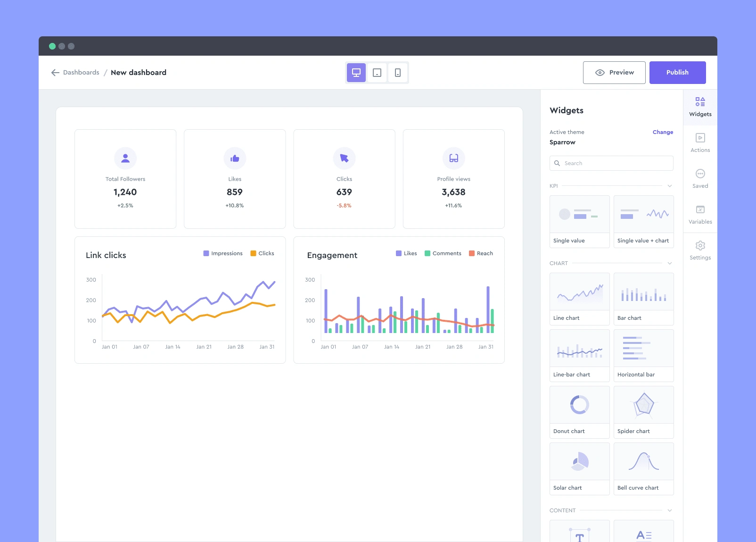
Task: Collapse the CHART section
Action: coord(670,263)
